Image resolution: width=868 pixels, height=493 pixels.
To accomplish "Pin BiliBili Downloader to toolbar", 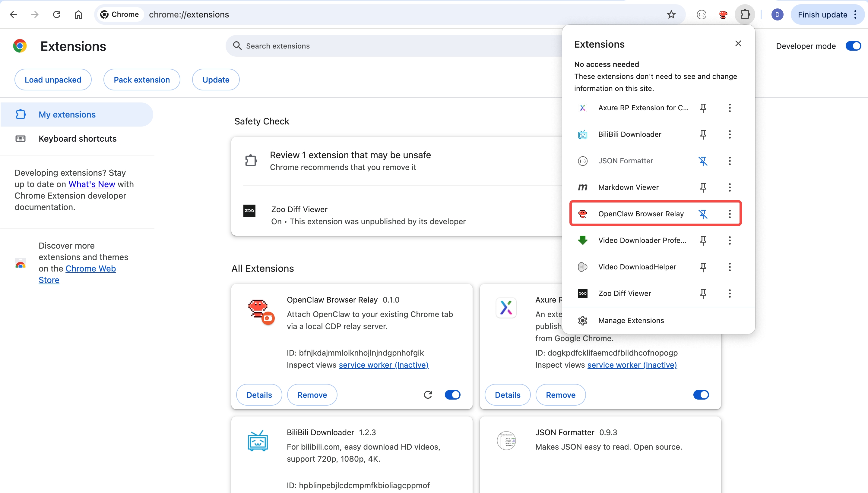I will click(x=703, y=134).
